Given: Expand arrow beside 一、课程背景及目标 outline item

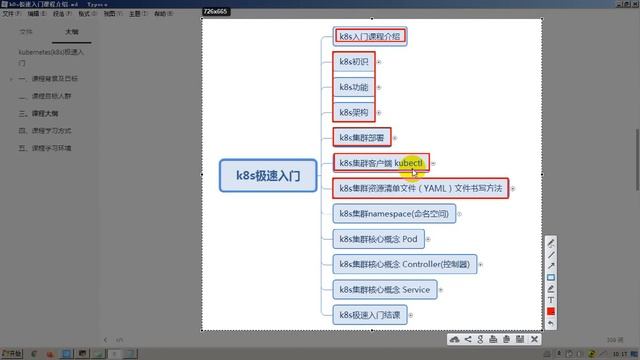Looking at the screenshot, I should (x=11, y=79).
